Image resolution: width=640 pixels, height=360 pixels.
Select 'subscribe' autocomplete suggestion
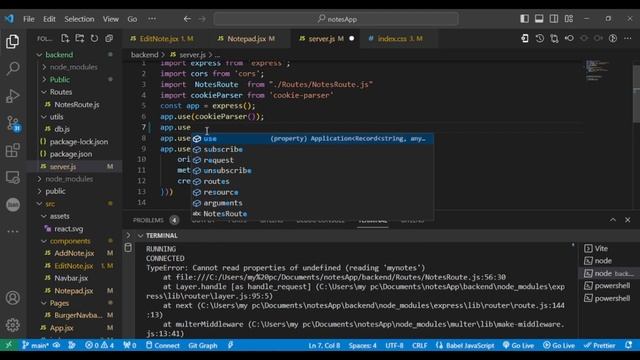coord(312,149)
